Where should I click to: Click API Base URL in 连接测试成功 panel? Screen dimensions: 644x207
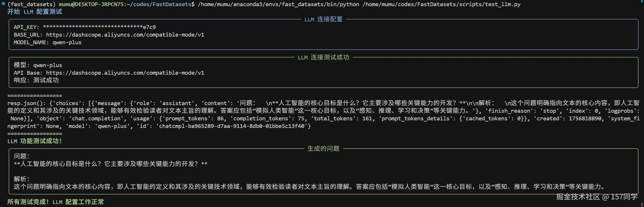point(125,73)
